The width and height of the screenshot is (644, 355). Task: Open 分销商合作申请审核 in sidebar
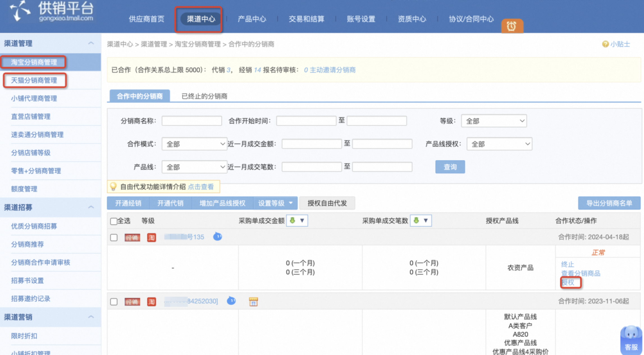pyautogui.click(x=41, y=262)
